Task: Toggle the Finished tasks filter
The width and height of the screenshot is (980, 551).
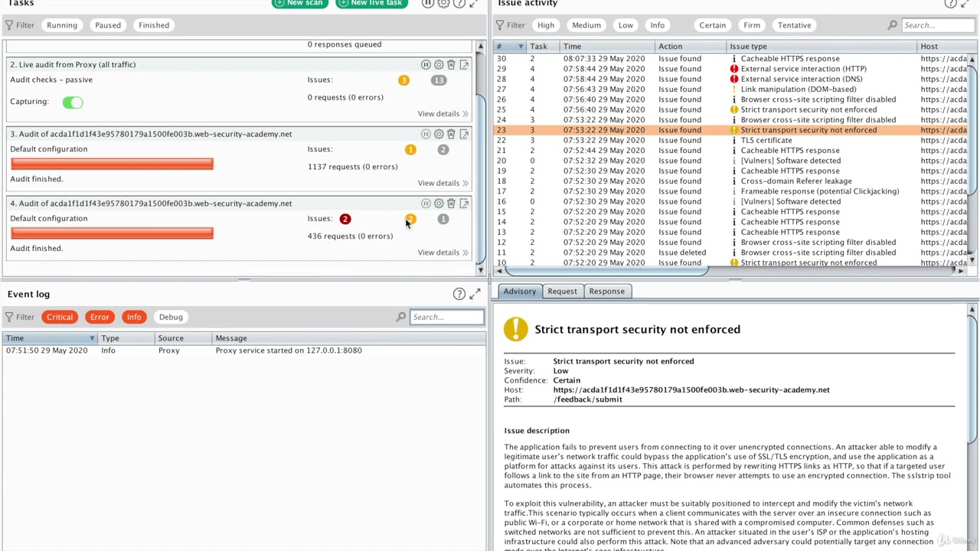Action: click(154, 25)
